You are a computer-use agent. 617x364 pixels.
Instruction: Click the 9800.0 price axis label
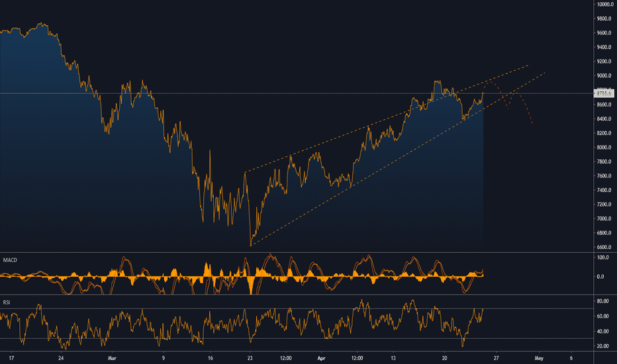click(604, 19)
